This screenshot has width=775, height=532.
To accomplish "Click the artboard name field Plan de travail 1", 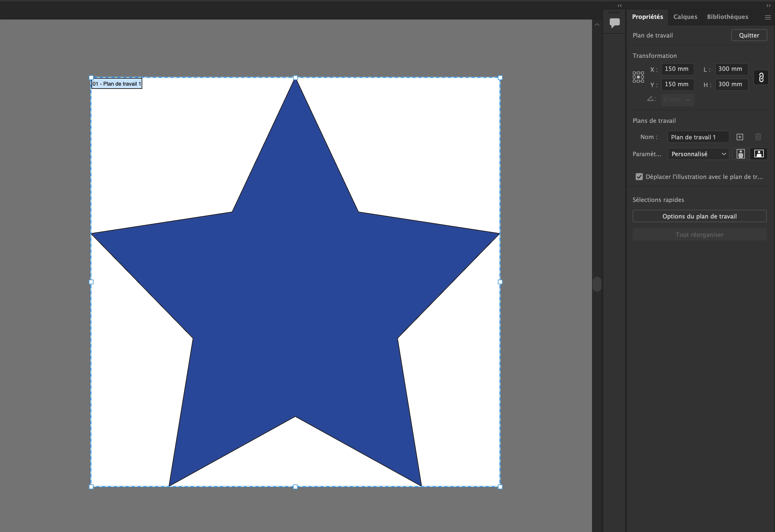I will coord(698,137).
